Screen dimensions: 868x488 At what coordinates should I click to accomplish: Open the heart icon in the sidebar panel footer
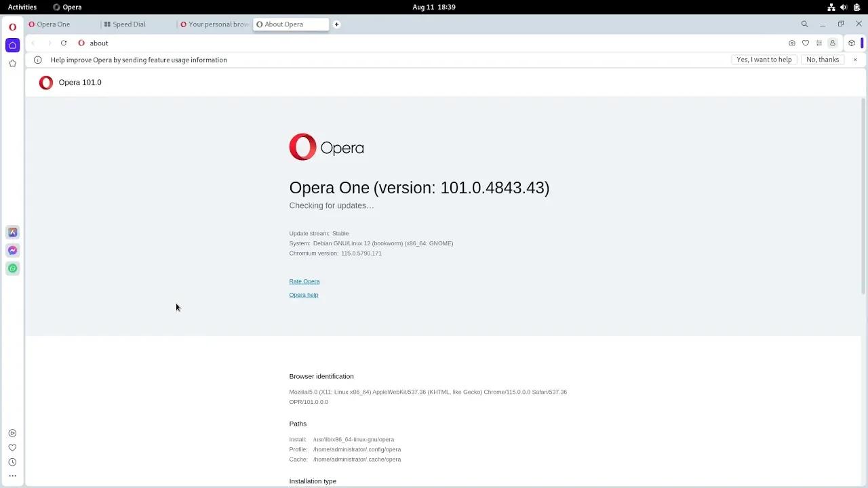pyautogui.click(x=12, y=447)
